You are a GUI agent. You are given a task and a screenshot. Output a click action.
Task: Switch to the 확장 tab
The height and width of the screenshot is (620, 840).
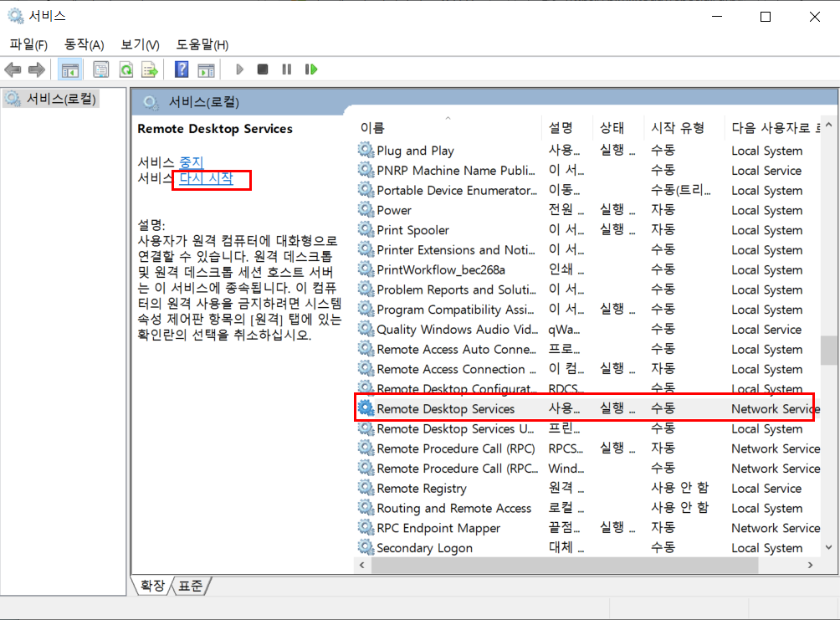[x=152, y=586]
